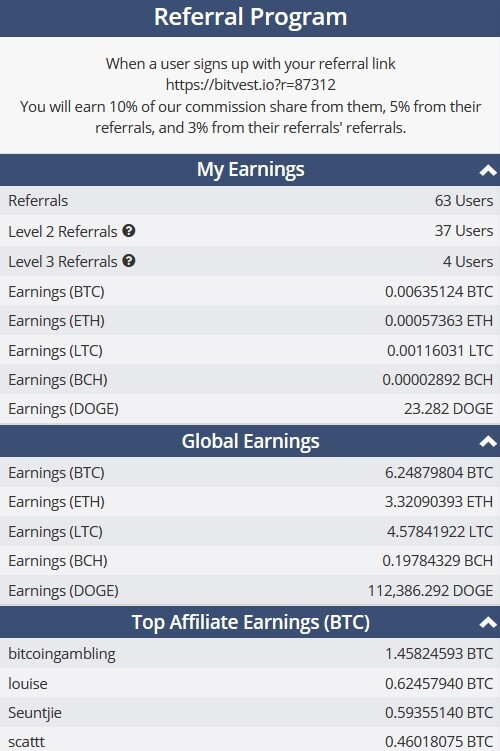Select the 0.59355140 BTC affiliate amount

pyautogui.click(x=439, y=713)
